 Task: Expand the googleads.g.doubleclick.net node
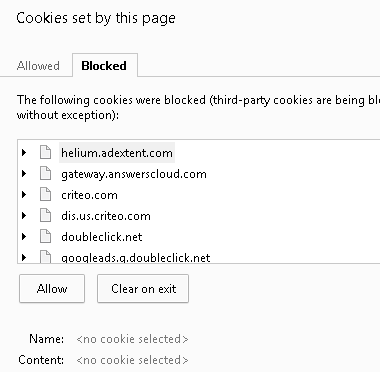click(x=24, y=258)
